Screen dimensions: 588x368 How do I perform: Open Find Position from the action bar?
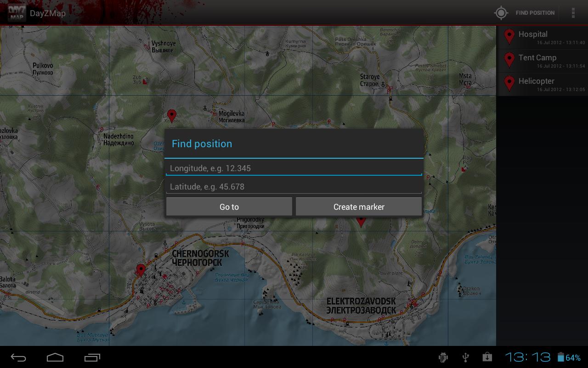click(x=535, y=13)
